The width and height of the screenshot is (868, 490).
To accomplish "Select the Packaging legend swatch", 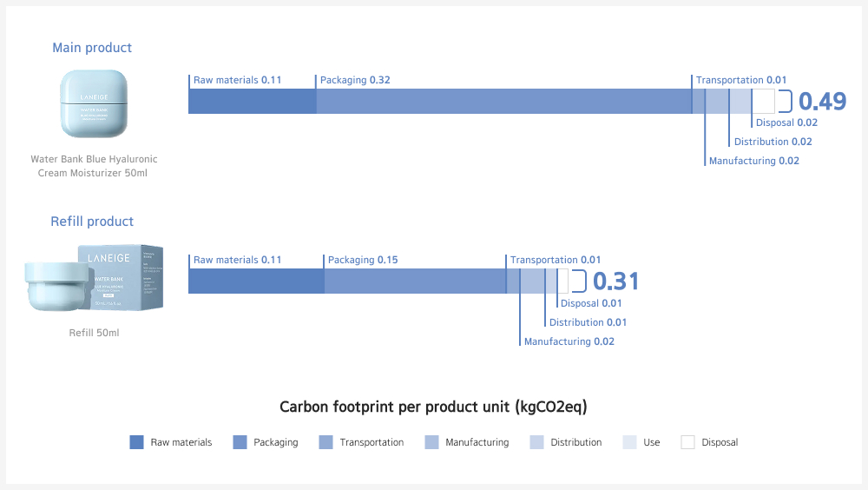I will tap(240, 441).
